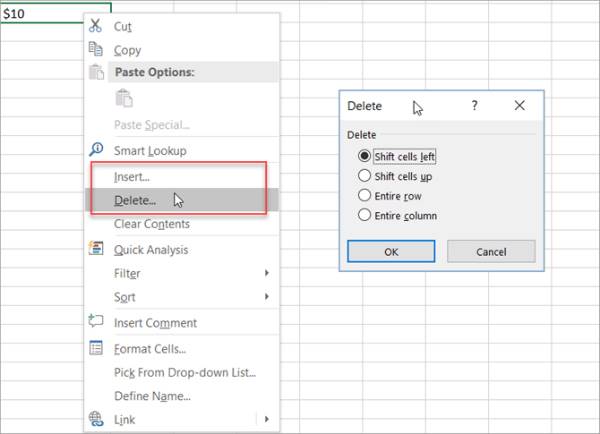Choose Cut from the context menu
600x434 pixels.
(x=182, y=26)
